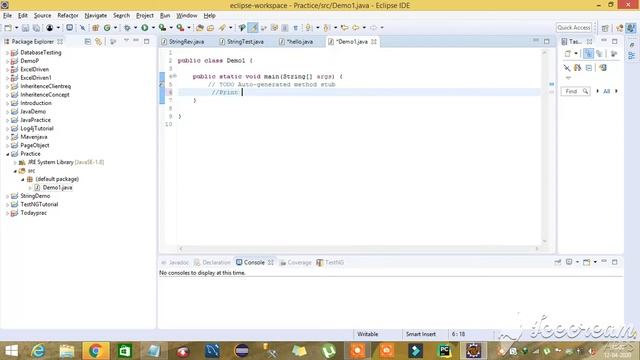Click the External Tools run icon
Screen dimensions: 640x360
180,28
